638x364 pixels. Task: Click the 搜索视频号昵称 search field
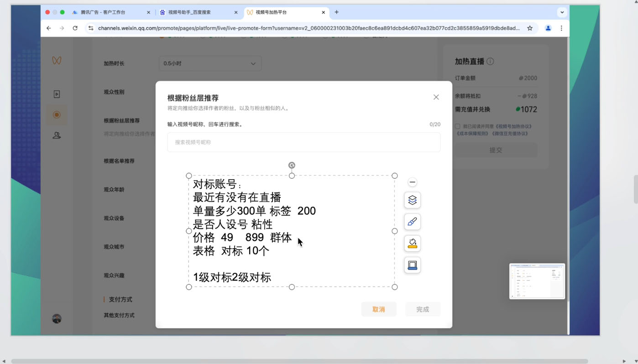[x=303, y=142]
